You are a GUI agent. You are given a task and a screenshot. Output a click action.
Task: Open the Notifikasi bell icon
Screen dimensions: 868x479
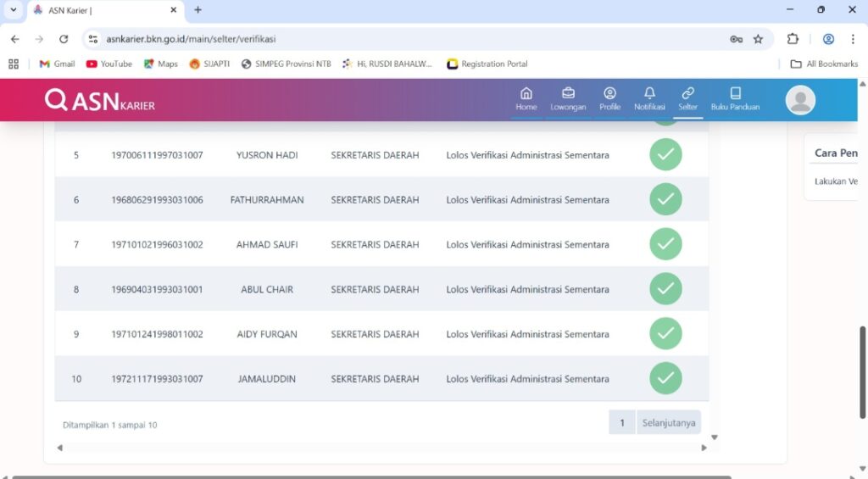(649, 93)
